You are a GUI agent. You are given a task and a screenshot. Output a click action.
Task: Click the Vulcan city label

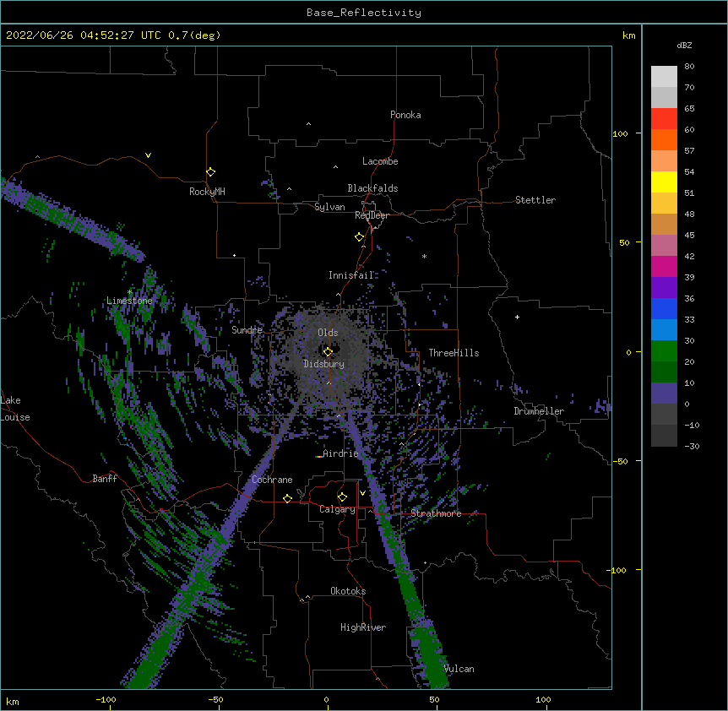[x=459, y=669]
